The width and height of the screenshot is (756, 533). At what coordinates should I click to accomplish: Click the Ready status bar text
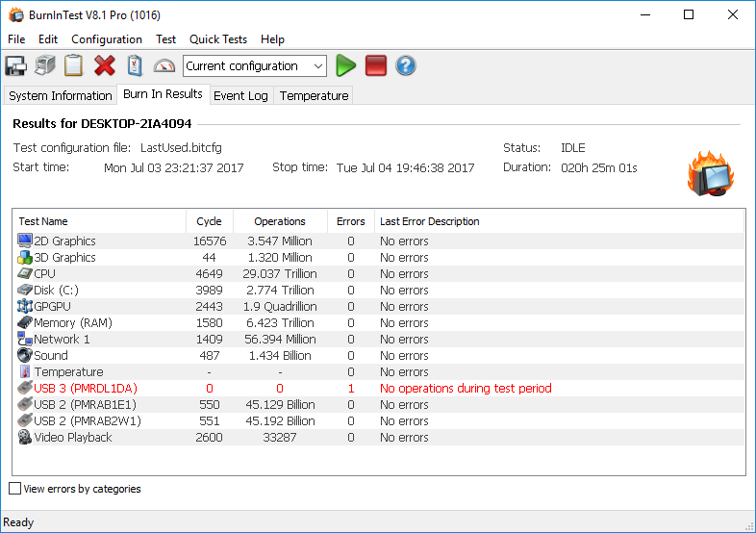(x=18, y=522)
